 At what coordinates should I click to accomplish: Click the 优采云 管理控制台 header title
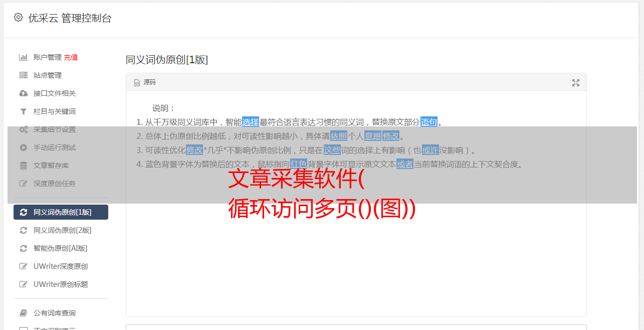coord(70,18)
